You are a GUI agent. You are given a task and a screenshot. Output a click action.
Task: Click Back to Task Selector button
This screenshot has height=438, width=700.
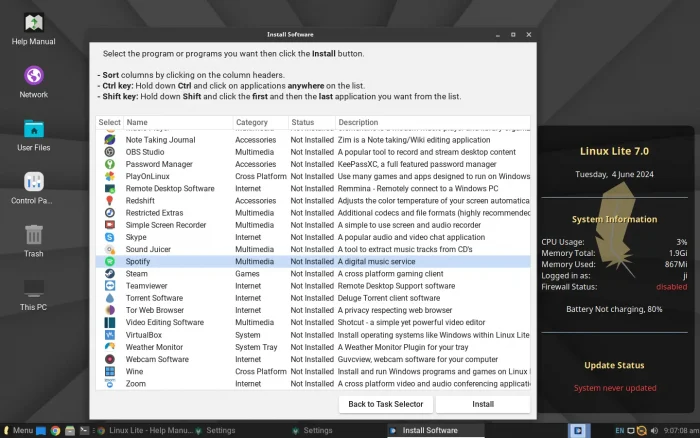click(385, 405)
